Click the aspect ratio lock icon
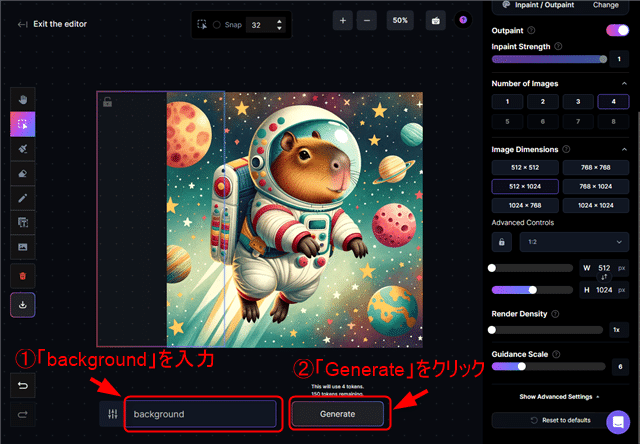Image resolution: width=640 pixels, height=444 pixels. click(x=502, y=242)
